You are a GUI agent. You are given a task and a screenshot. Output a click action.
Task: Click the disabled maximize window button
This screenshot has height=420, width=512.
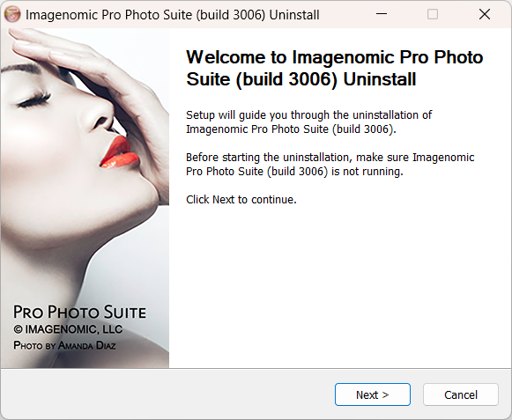(433, 14)
